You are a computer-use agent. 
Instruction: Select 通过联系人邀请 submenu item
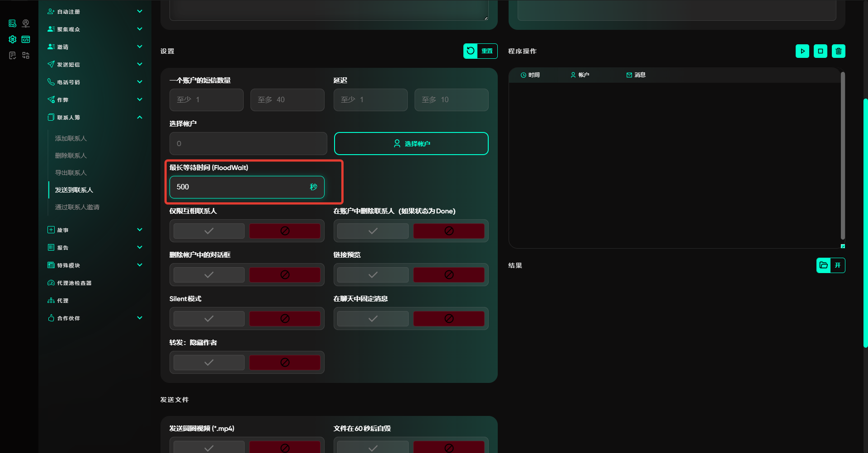point(77,207)
